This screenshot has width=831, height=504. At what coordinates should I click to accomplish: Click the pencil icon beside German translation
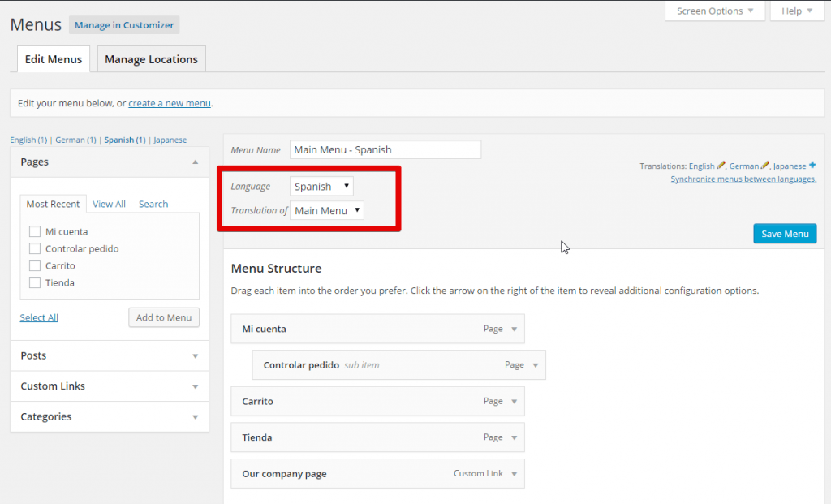coord(764,165)
